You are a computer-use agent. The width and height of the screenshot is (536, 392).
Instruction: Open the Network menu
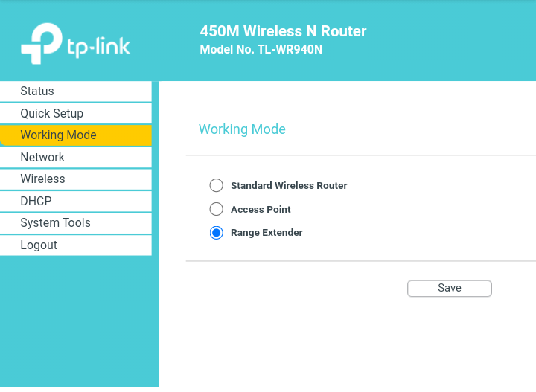tap(75, 158)
